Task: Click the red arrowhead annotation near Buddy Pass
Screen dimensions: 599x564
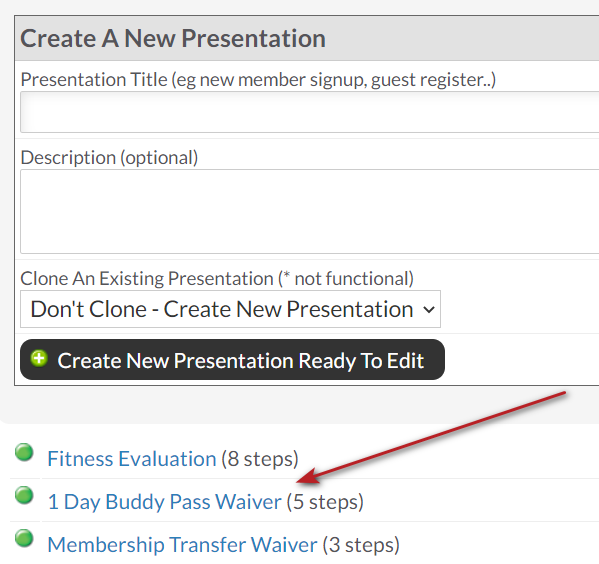Action: [308, 476]
